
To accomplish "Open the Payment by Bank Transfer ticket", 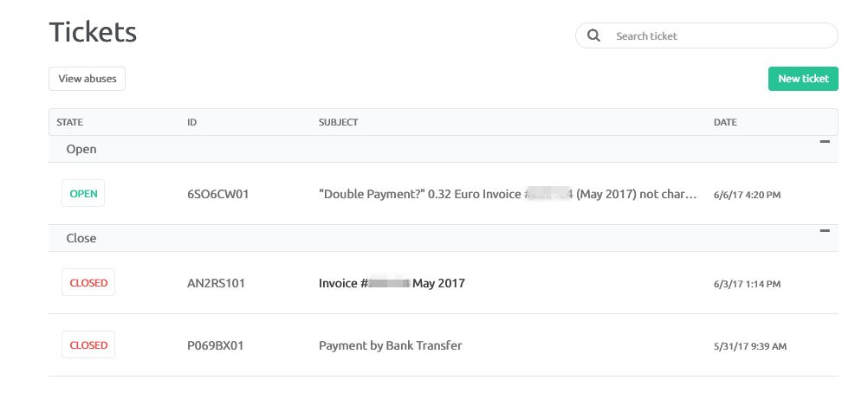I will pos(391,345).
